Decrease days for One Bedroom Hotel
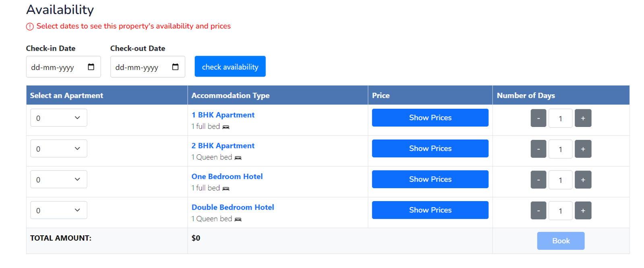Screen dimensions: 644x268 click(x=539, y=180)
